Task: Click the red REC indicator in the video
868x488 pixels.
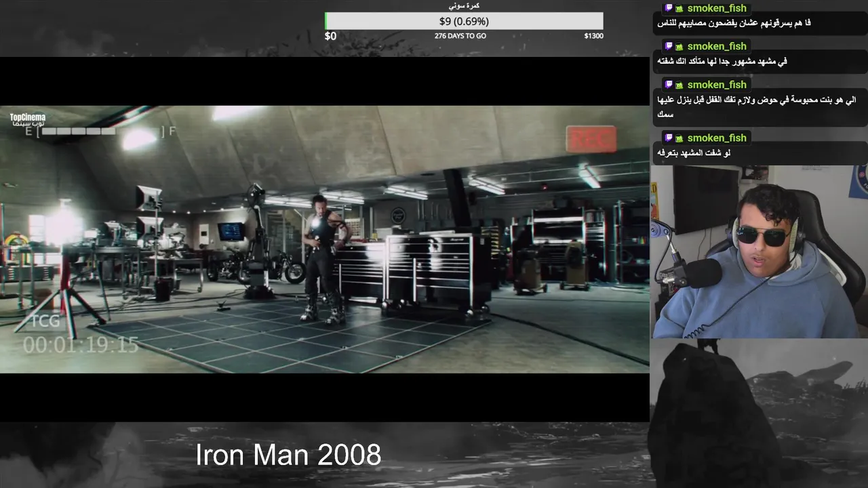Action: (591, 139)
